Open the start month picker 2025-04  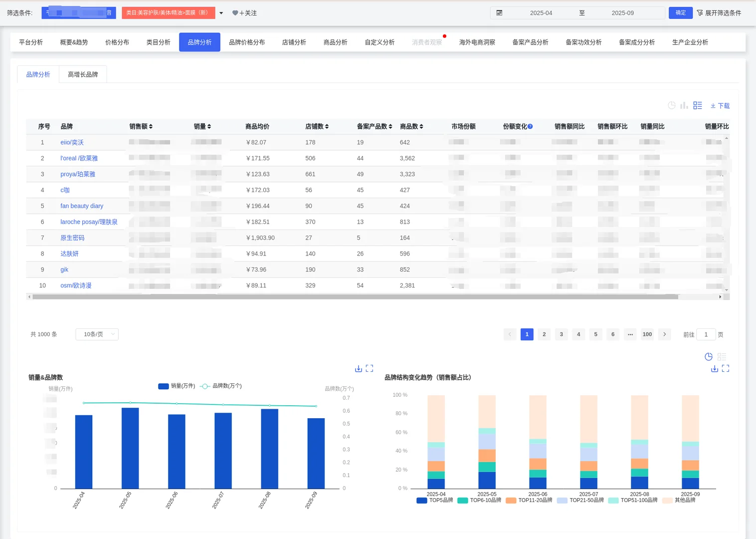click(x=541, y=13)
